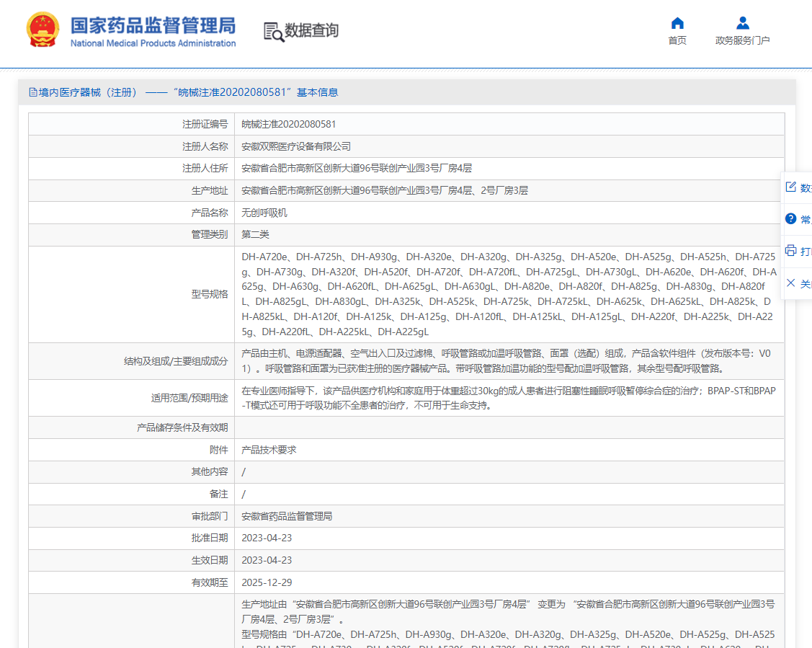Select the 2025-12-29 expiry date
Screen dimensions: 812x648
267,582
